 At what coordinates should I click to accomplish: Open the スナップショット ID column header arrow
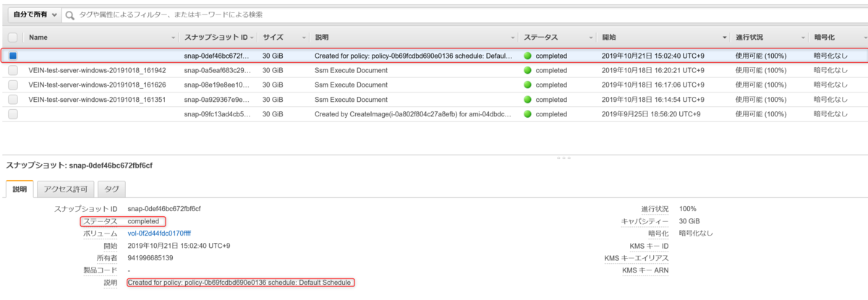(x=252, y=38)
